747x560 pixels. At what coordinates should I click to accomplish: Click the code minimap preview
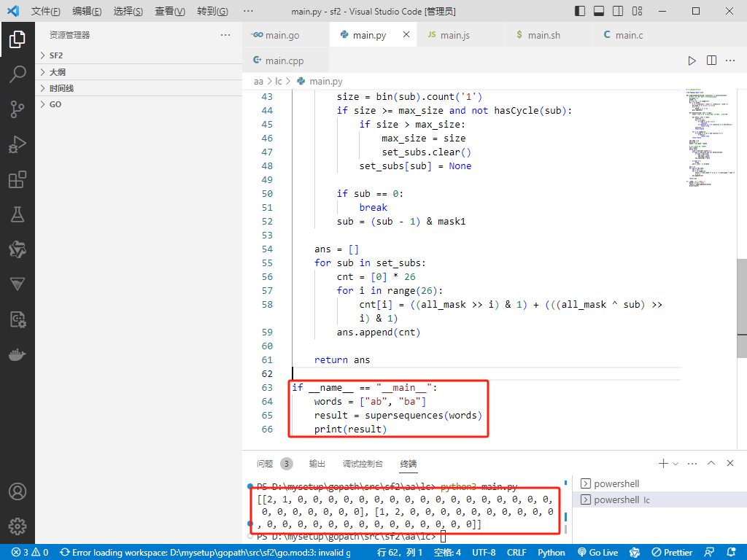coord(709,137)
